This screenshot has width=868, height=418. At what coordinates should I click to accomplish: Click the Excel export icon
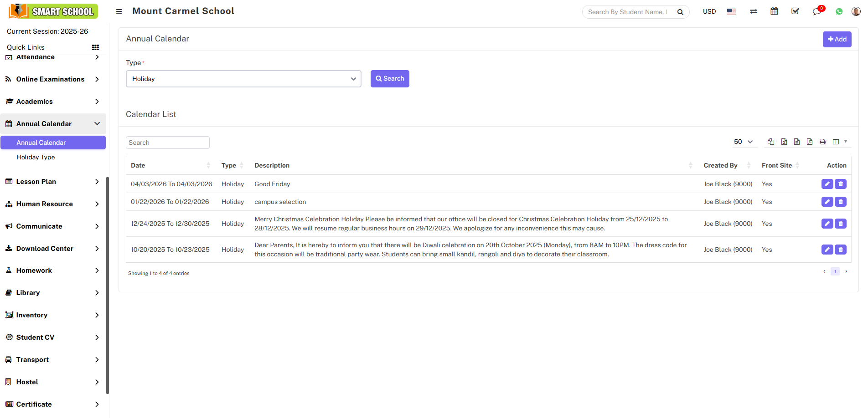(784, 142)
